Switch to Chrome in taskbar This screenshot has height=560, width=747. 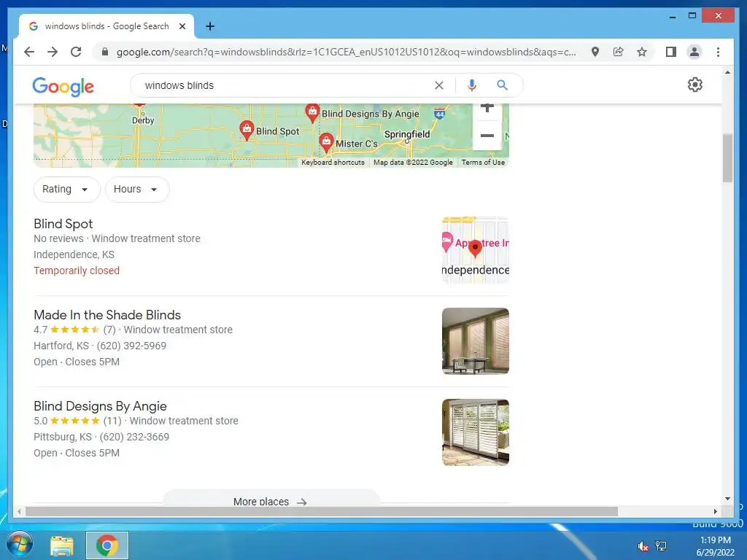pyautogui.click(x=107, y=545)
